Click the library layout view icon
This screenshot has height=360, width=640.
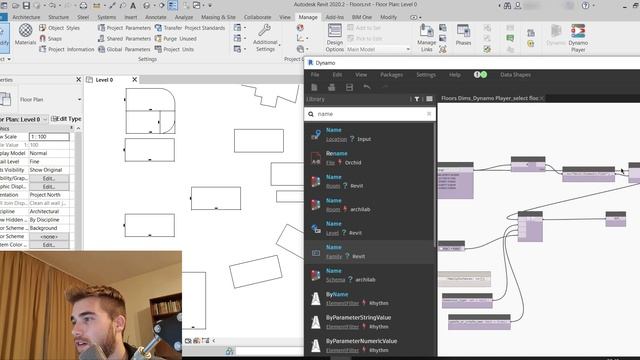(429, 99)
